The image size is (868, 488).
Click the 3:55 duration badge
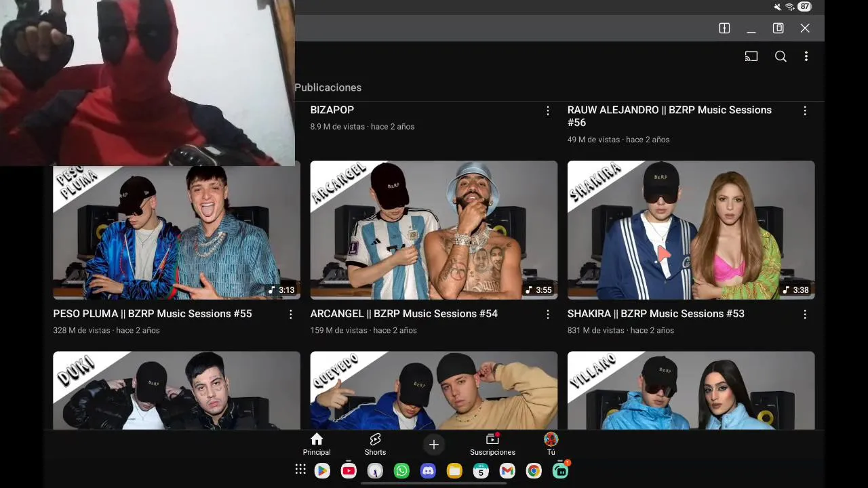tap(538, 290)
